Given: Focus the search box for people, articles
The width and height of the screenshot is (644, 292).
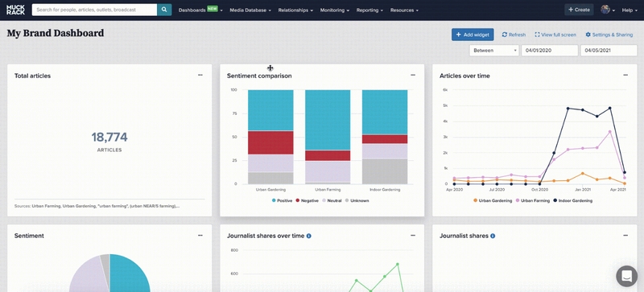Looking at the screenshot, I should [x=94, y=10].
